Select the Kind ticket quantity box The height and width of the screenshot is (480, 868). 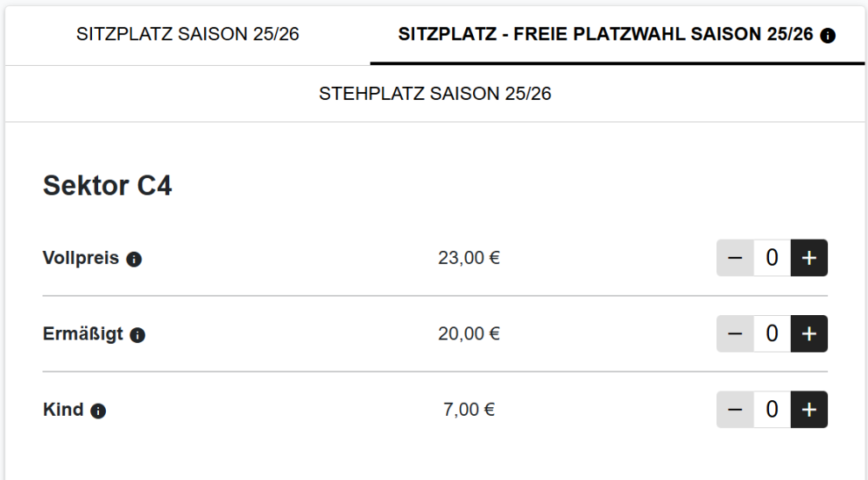tap(772, 410)
